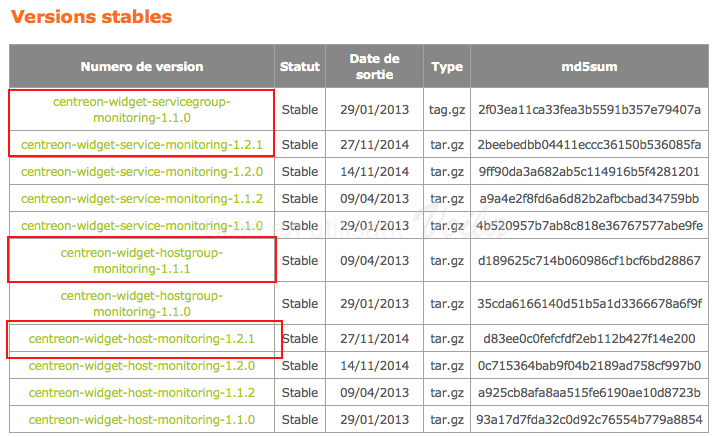Click md5sum starting with 2f03ea11
714x437 pixels.
click(589, 110)
